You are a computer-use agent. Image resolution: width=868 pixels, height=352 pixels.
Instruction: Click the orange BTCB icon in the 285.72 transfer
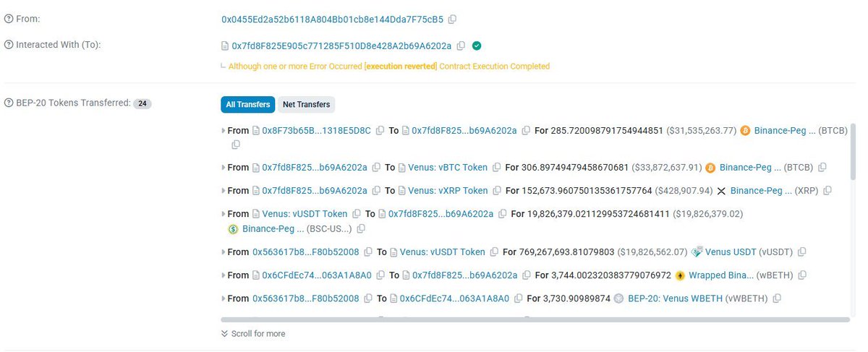pyautogui.click(x=745, y=131)
